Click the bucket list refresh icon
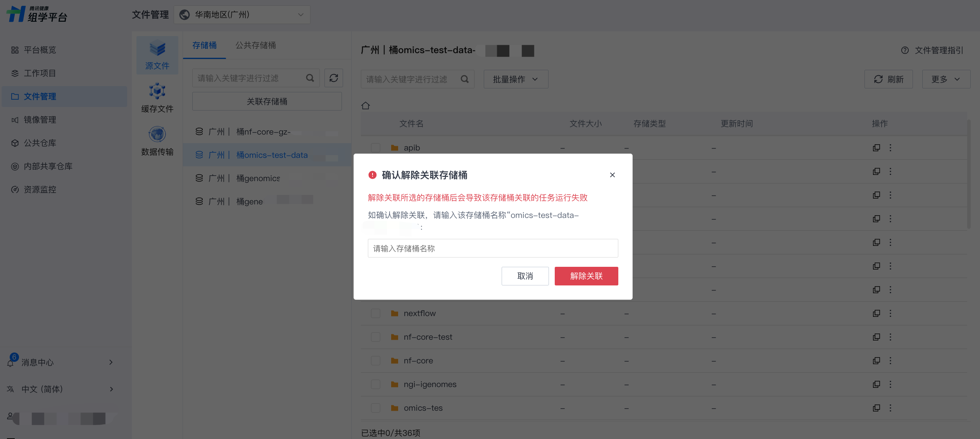Image resolution: width=980 pixels, height=439 pixels. click(x=333, y=78)
